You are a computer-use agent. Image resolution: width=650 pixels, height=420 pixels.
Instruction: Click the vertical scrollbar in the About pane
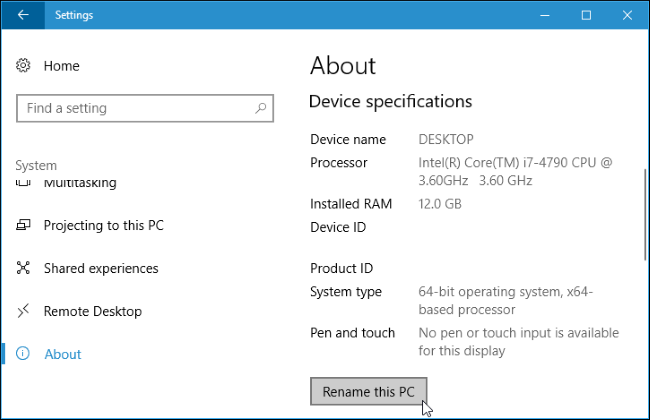644,215
